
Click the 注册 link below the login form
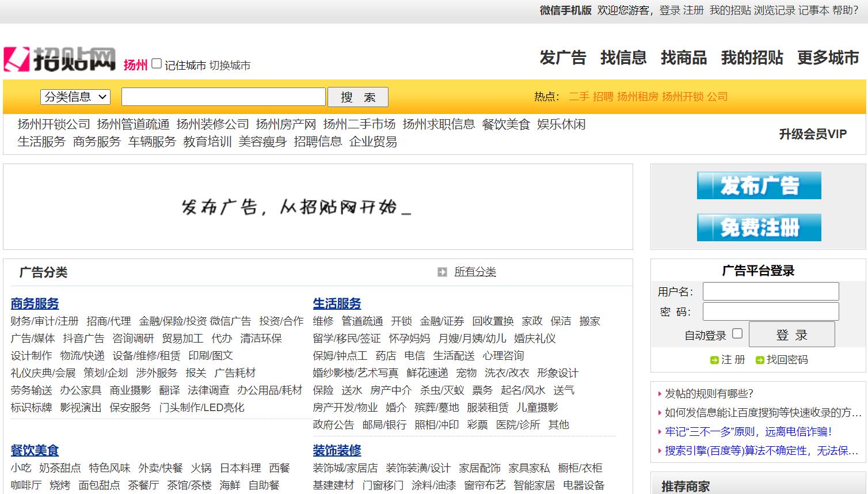[733, 360]
